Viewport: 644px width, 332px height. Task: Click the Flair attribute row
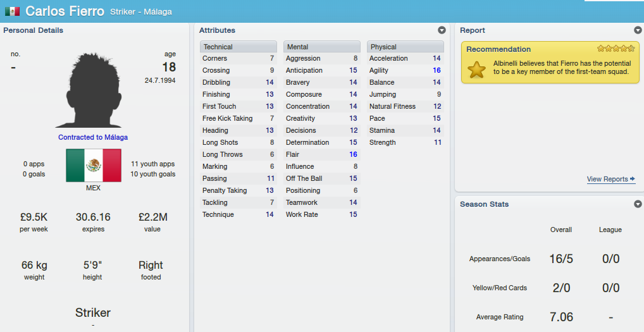tap(321, 154)
